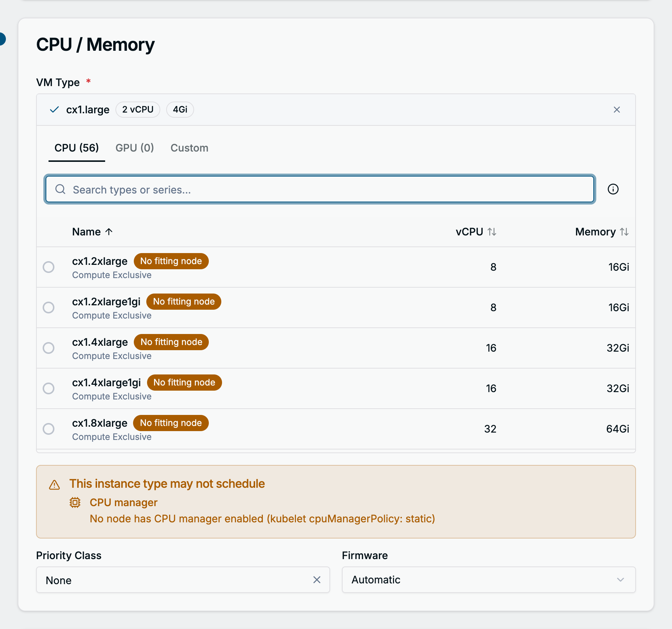The width and height of the screenshot is (672, 629).
Task: Click No fitting node badge for cx1.4xlarge1gi
Action: [184, 383]
